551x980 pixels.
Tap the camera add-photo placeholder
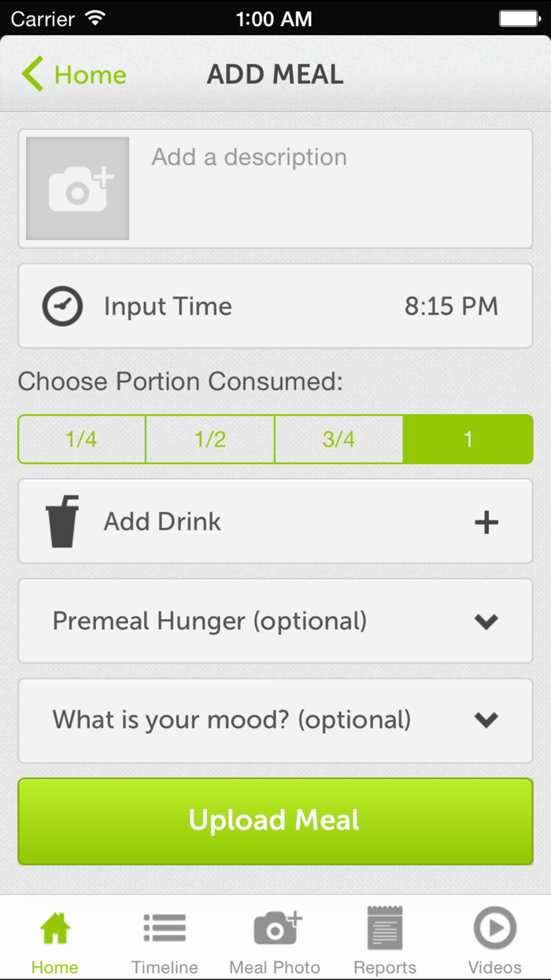(x=77, y=188)
